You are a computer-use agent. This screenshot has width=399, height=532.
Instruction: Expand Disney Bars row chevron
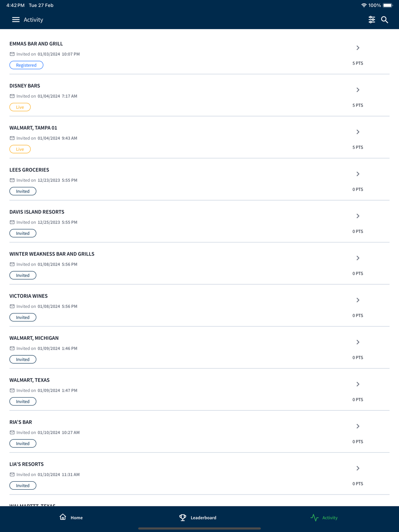(358, 90)
